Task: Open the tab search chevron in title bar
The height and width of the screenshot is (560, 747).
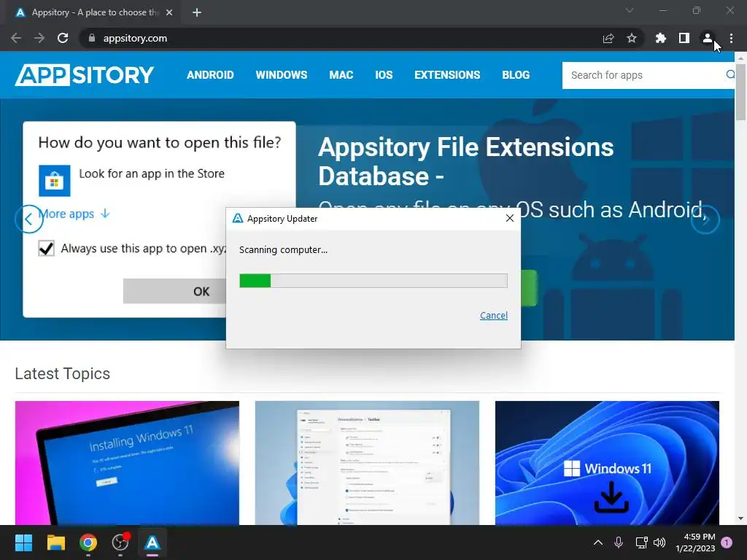Action: 630,10
